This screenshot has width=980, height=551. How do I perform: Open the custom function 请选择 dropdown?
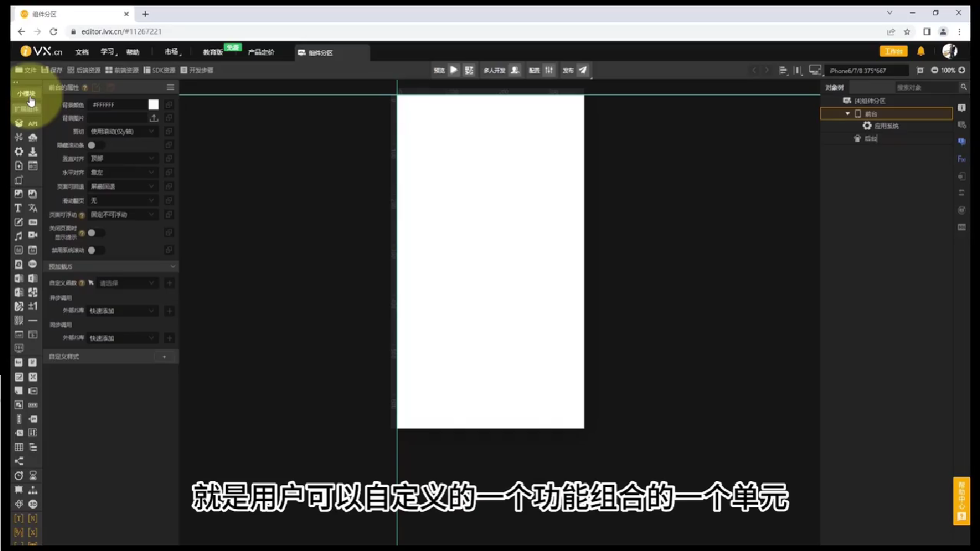[127, 283]
